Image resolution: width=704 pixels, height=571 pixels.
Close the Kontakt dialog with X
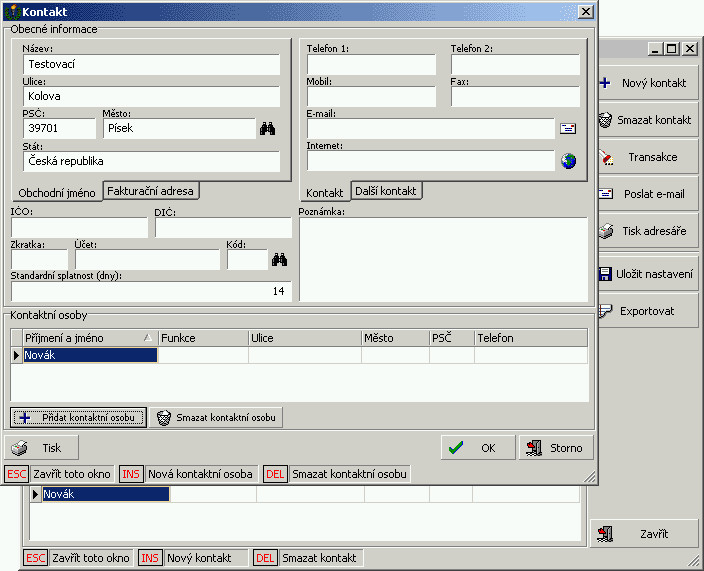585,12
